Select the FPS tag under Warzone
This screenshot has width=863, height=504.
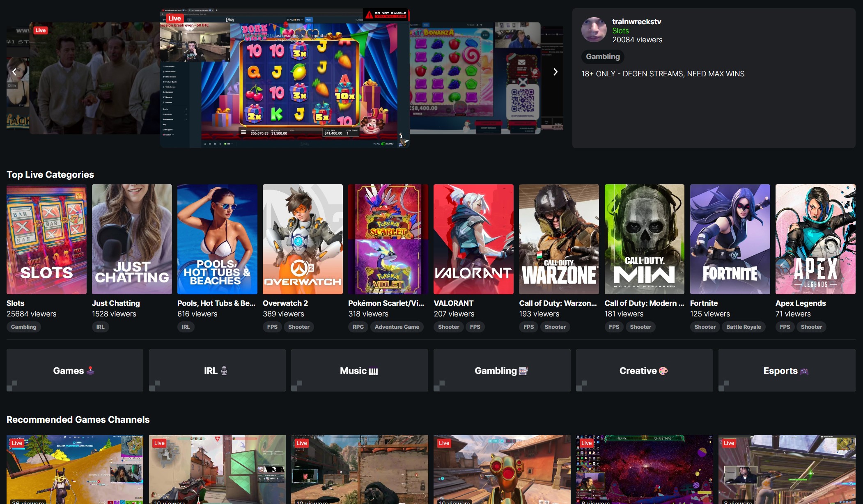click(x=529, y=327)
